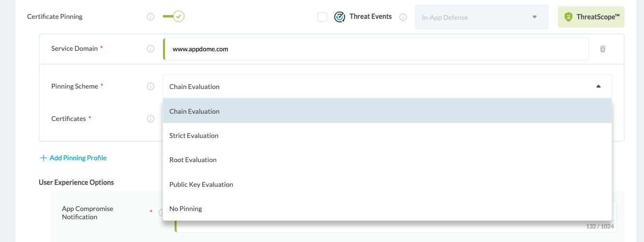Check the Threat Events checkbox
Screen dimensions: 644x242
pos(322,17)
